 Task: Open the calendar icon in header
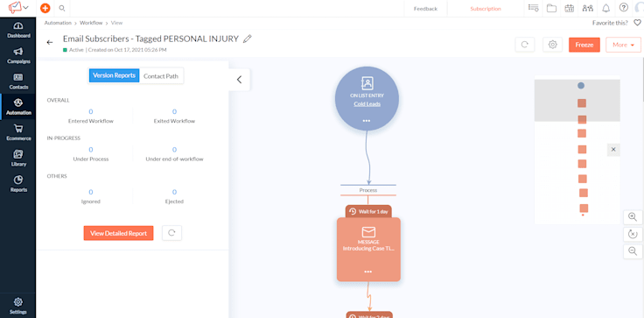coord(570,8)
